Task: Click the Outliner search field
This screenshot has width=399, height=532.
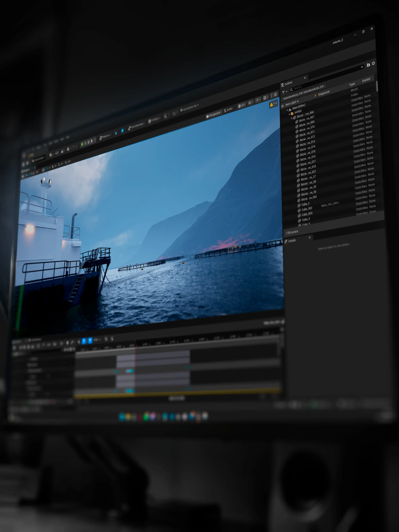Action: (x=308, y=88)
